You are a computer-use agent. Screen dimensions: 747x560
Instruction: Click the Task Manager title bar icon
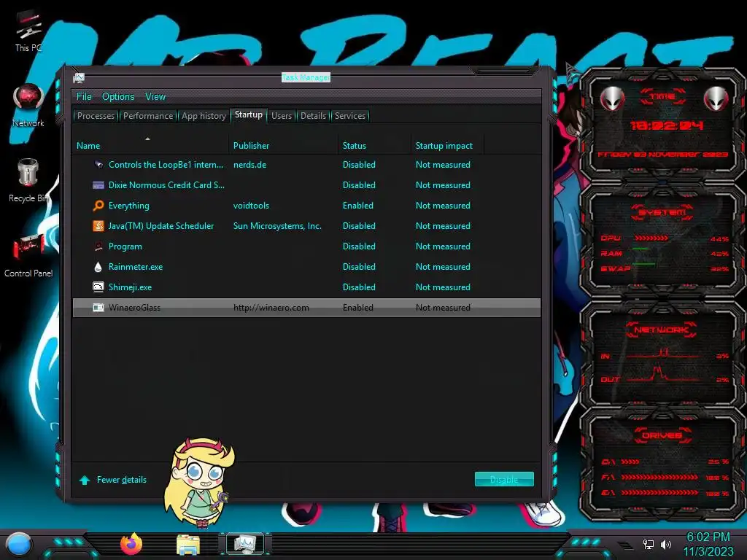tap(79, 77)
